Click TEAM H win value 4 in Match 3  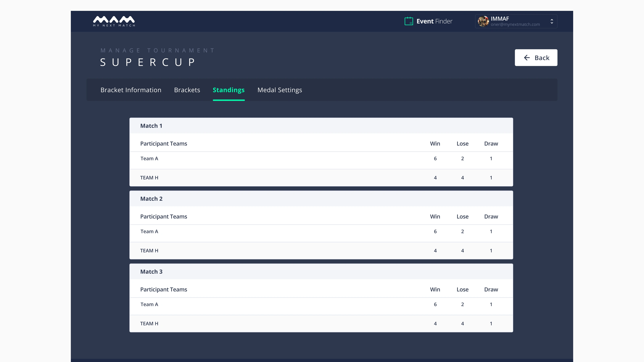pos(435,324)
